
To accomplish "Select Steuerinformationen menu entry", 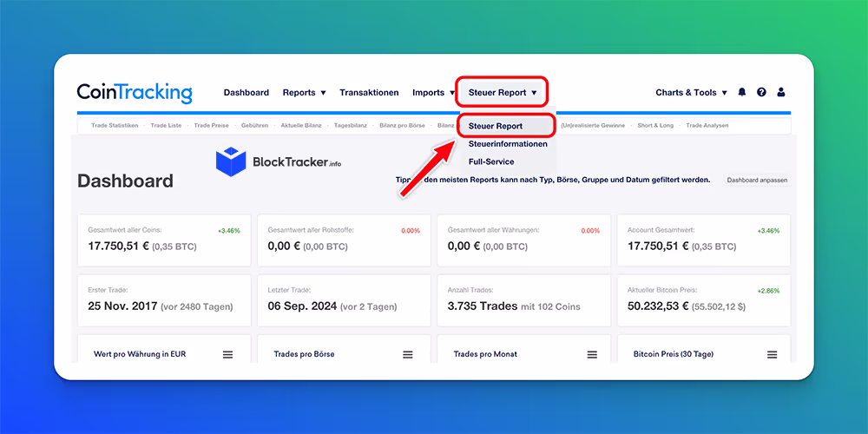I will coord(508,144).
